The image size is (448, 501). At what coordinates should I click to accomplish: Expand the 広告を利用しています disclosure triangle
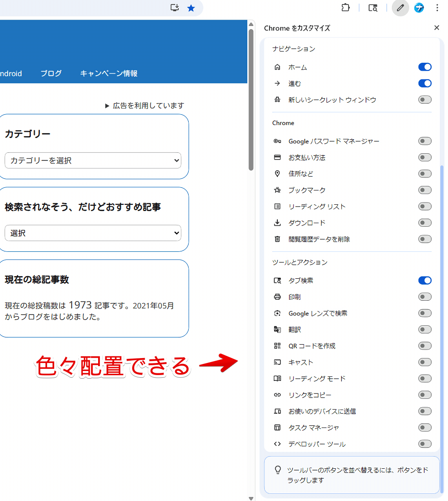coord(107,106)
